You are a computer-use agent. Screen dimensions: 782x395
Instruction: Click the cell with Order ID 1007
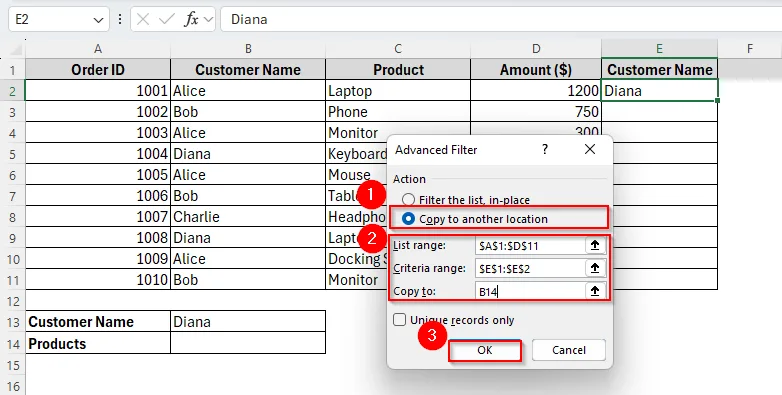(x=98, y=217)
